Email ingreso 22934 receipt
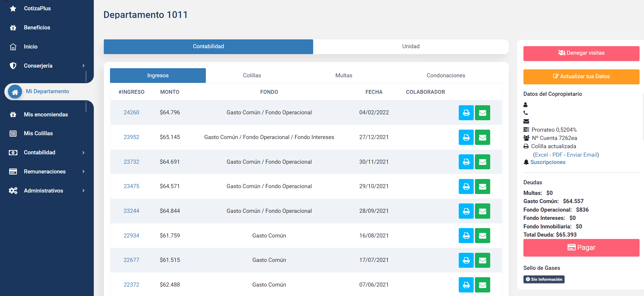The image size is (644, 296). pos(483,235)
